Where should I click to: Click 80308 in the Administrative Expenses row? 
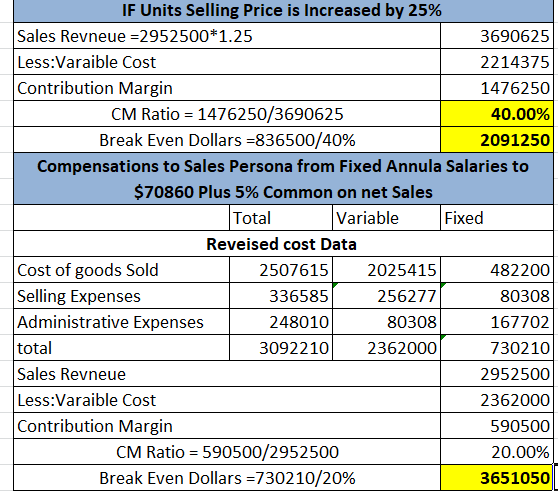tap(386, 322)
